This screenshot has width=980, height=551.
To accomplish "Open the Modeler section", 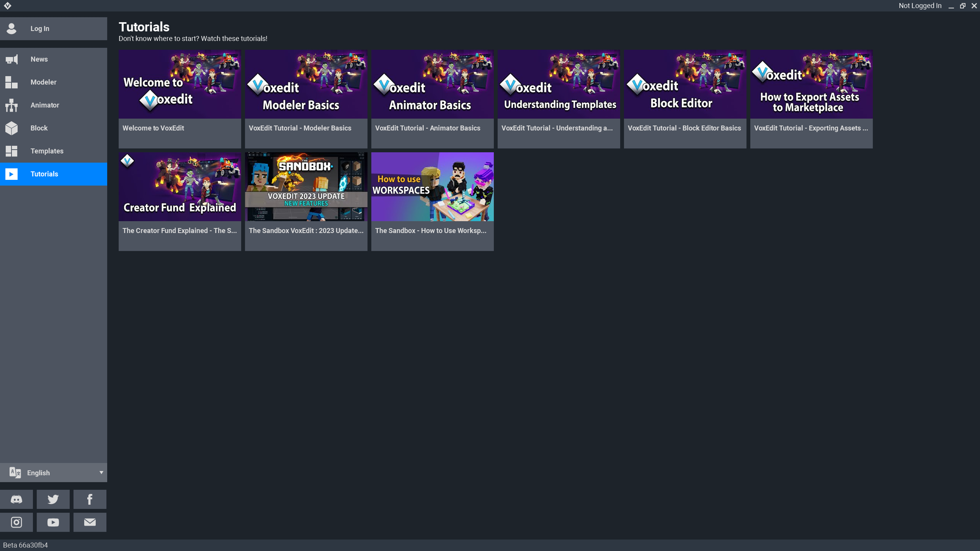I will 43,82.
